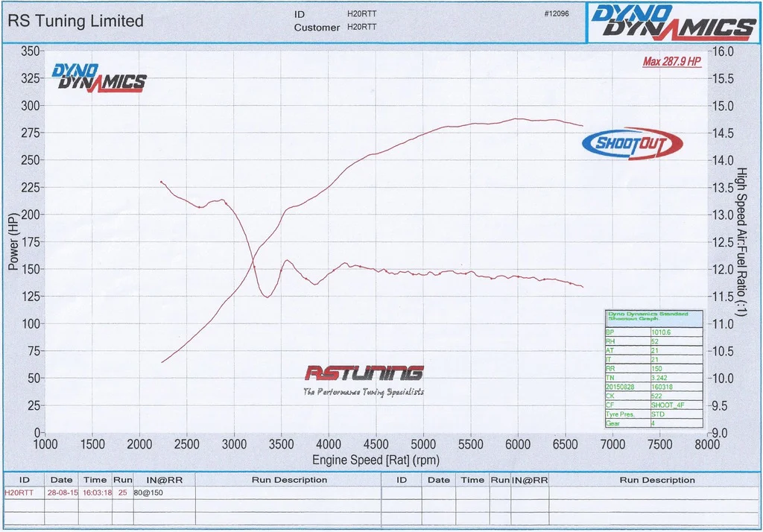Click the '350' tick on the Power axis
The height and width of the screenshot is (532, 763).
[30, 51]
